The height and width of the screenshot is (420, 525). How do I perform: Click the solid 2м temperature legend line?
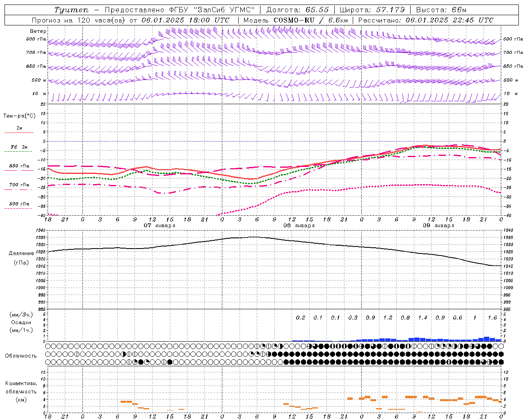tap(19, 132)
